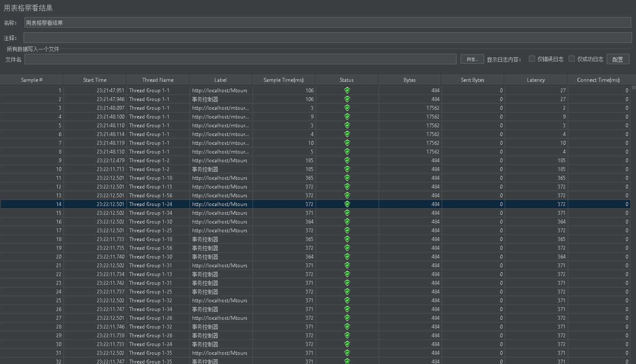
Task: Click the status icon in sample 11 row
Action: point(347,178)
